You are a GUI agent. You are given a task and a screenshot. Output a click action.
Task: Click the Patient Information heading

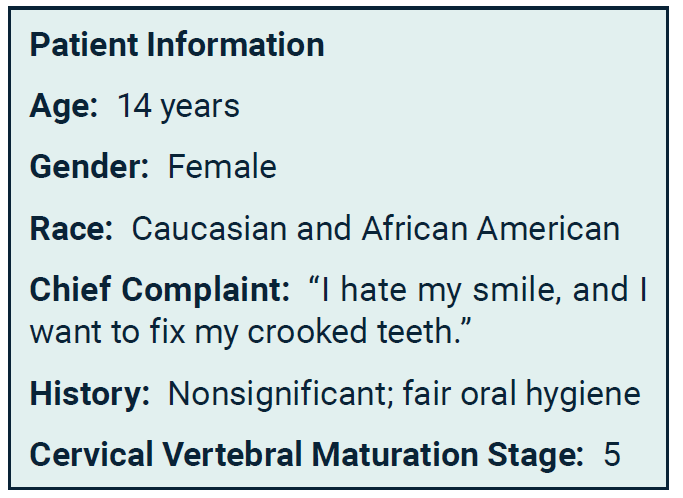click(x=177, y=44)
